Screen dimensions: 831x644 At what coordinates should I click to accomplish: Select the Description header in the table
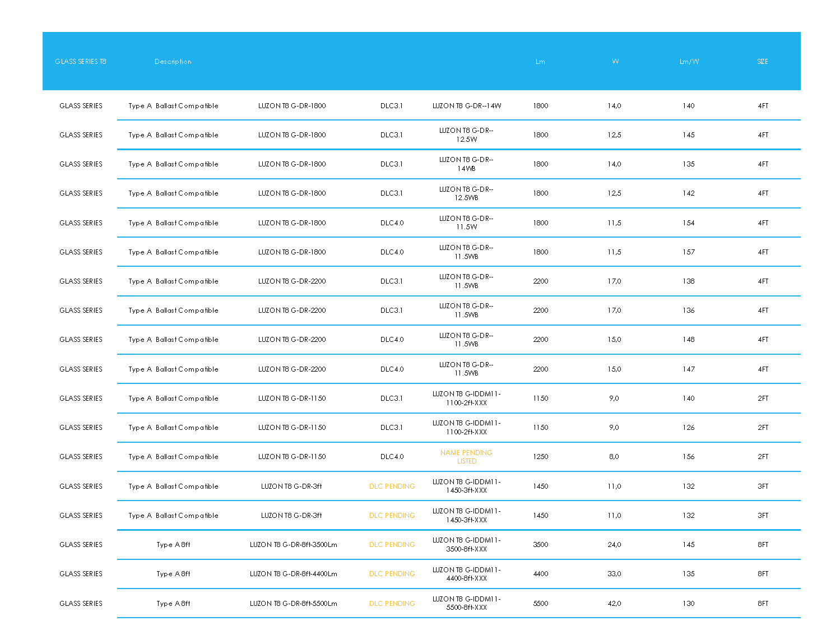(x=173, y=62)
